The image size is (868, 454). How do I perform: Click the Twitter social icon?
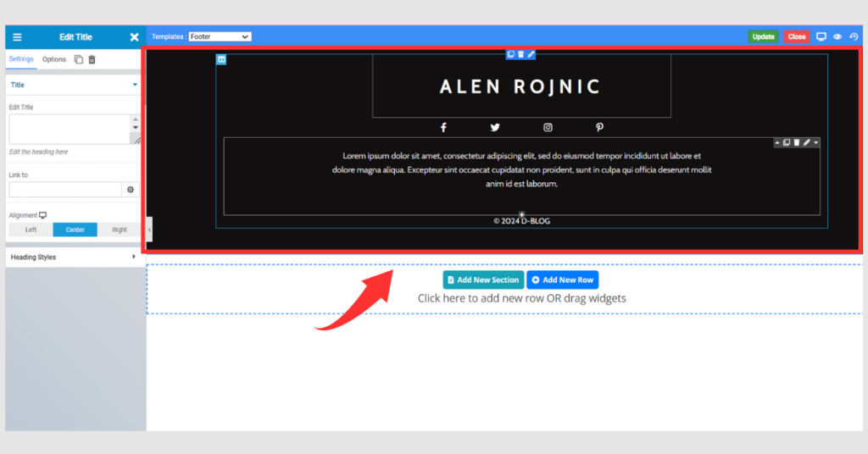[495, 128]
